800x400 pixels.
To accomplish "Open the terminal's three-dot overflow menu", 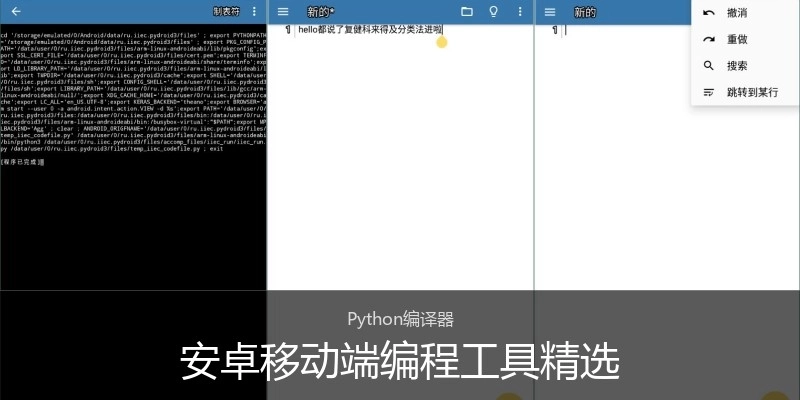I will (254, 12).
